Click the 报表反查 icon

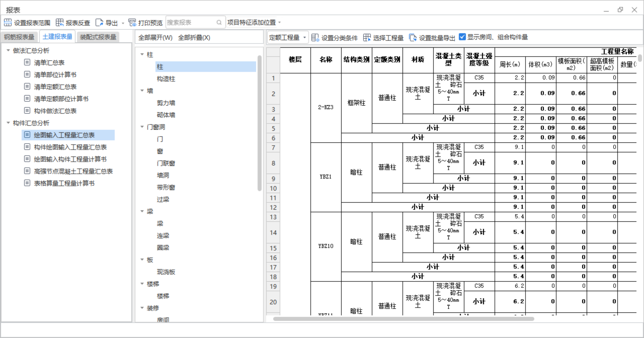point(60,22)
